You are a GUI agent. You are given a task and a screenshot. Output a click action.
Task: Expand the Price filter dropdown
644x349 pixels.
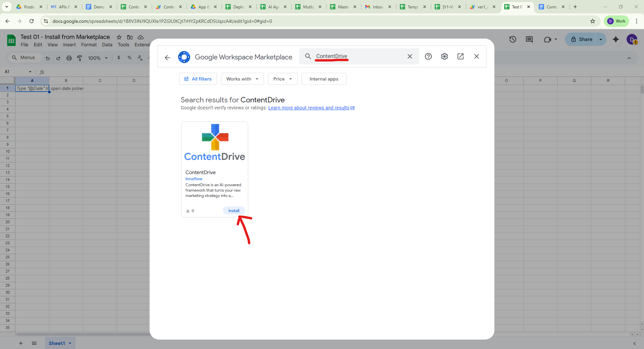[283, 79]
